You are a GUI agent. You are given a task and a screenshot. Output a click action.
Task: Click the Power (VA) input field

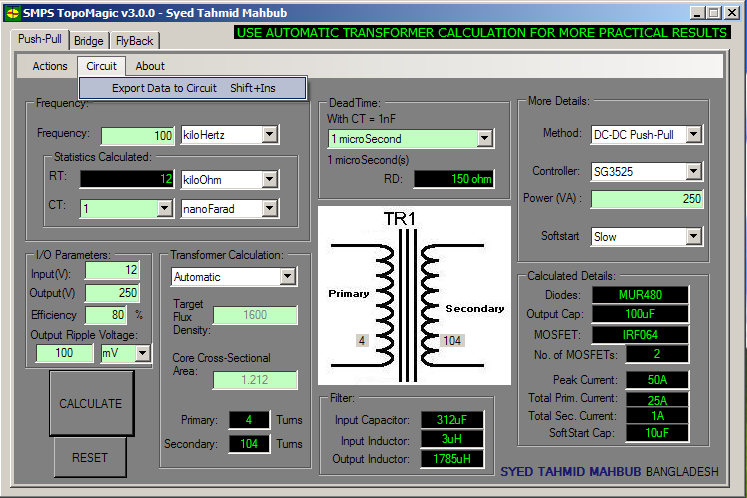click(647, 199)
